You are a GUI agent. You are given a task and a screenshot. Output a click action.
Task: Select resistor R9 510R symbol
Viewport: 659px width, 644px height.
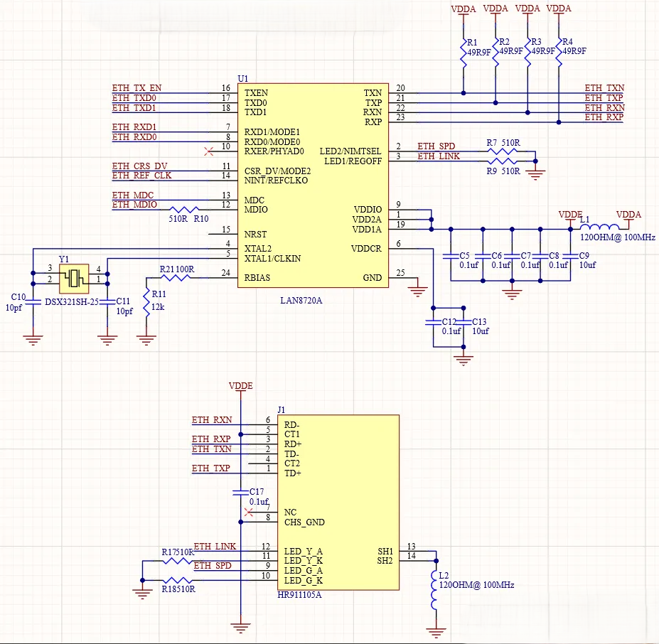pos(502,161)
